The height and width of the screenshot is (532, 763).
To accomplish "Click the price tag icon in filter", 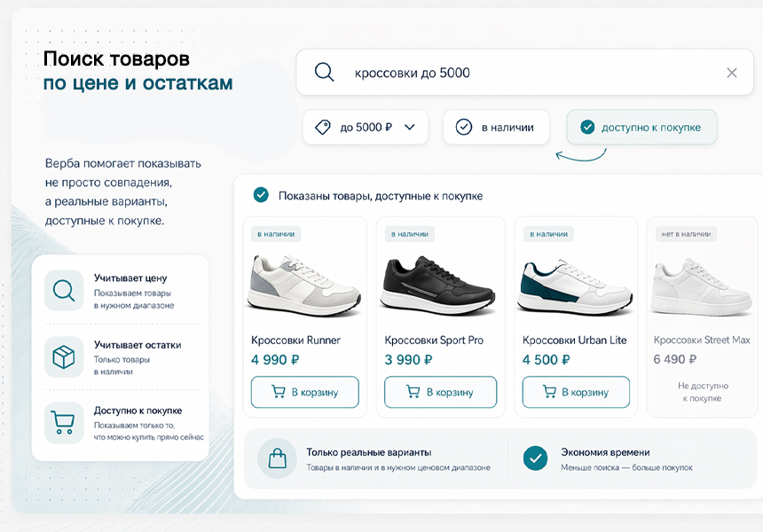I will coord(322,128).
